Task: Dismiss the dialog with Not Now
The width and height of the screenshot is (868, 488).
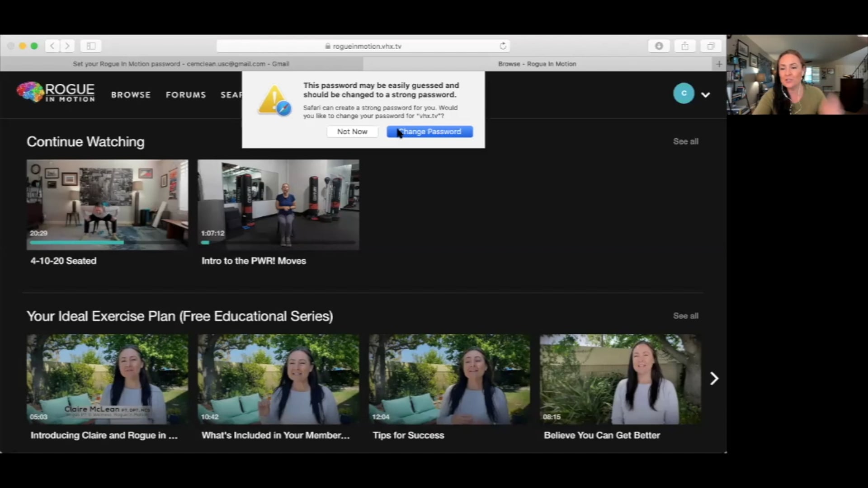Action: point(352,131)
